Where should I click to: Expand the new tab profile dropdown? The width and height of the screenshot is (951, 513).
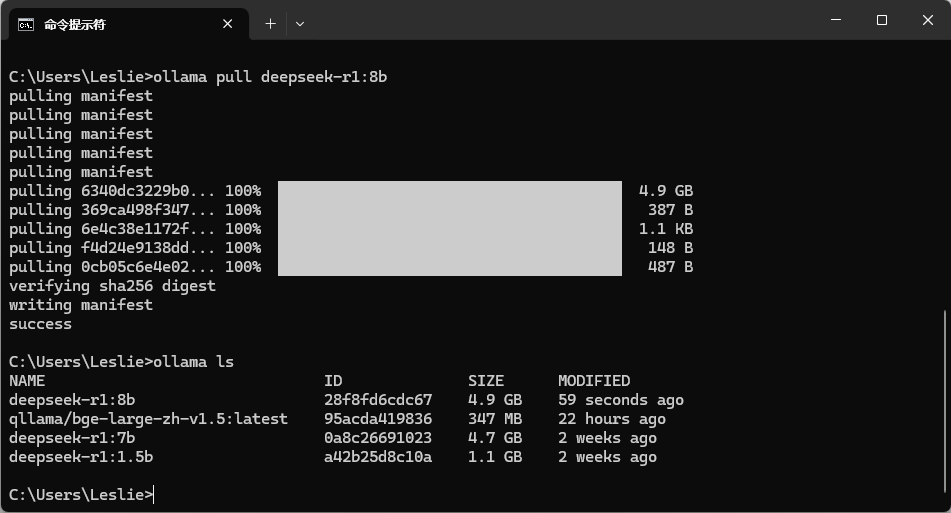[299, 23]
